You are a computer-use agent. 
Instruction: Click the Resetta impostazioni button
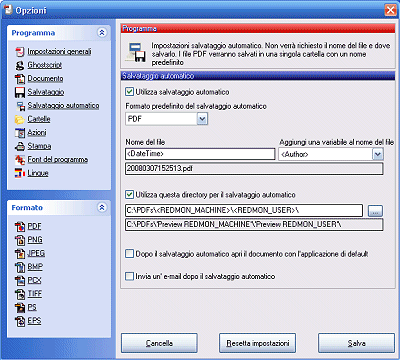[257, 343]
